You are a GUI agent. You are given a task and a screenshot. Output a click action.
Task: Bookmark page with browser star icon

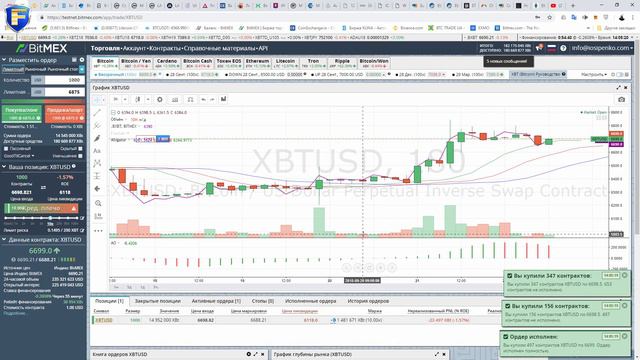click(x=549, y=18)
